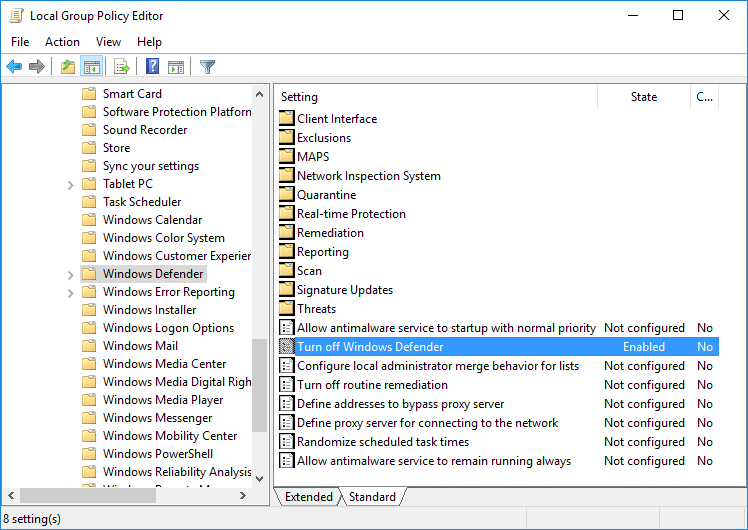Open Help via the question mark icon

click(152, 66)
